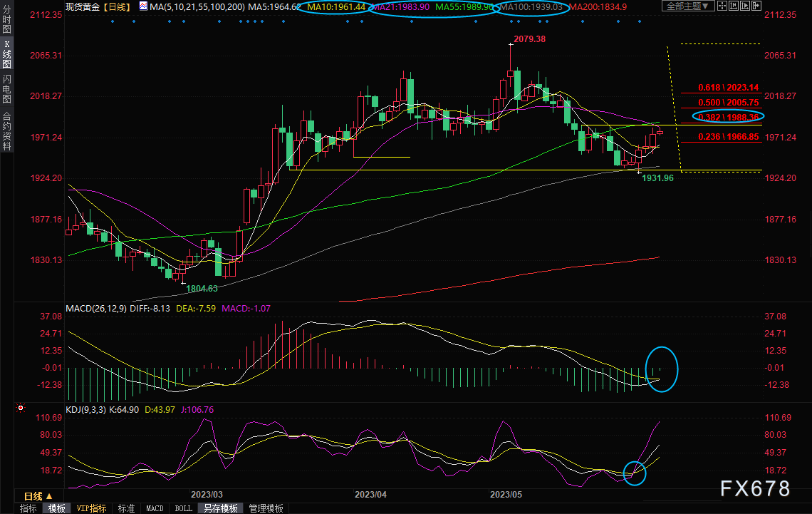Viewport: 812px width, 514px height.
Task: Select the 指标 bottom tab
Action: point(28,508)
